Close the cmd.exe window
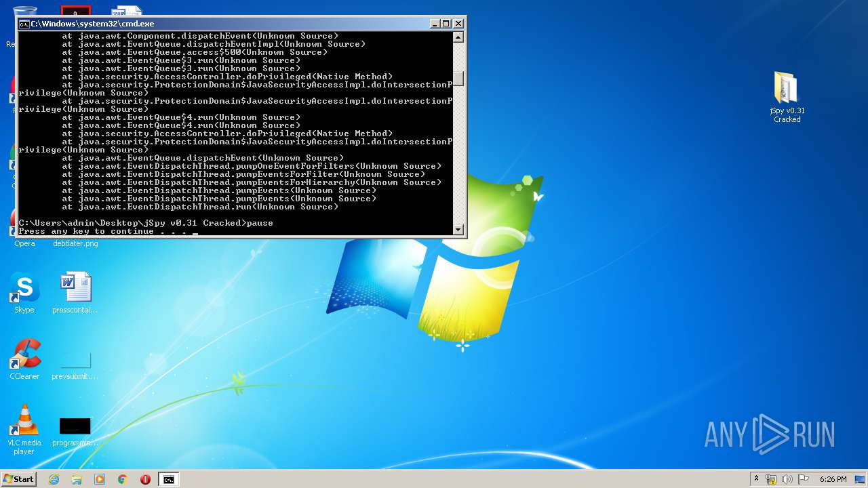 (458, 24)
